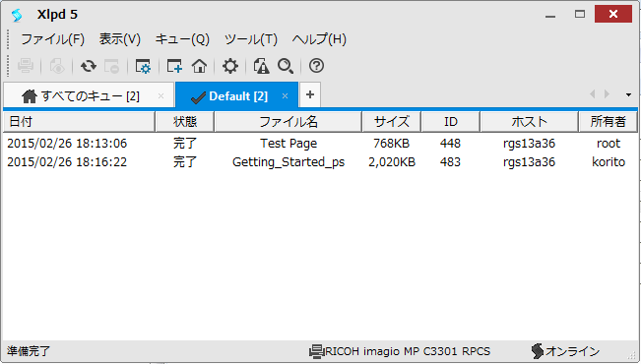This screenshot has height=364, width=641.
Task: Click job ID 448
Action: 451,144
